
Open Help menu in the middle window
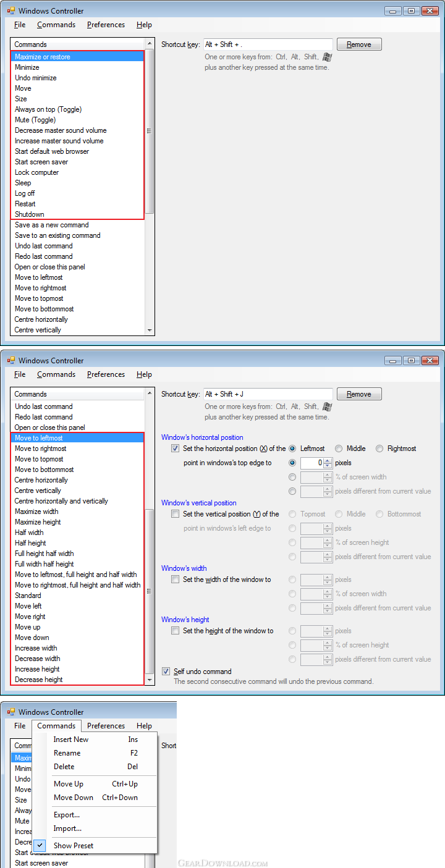click(x=144, y=374)
